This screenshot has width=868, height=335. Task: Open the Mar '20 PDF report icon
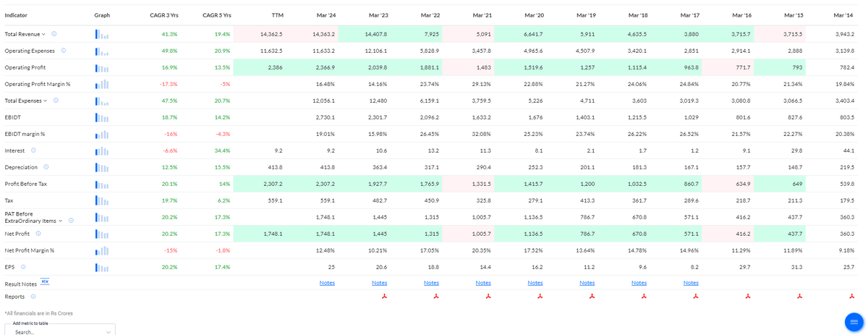540,296
